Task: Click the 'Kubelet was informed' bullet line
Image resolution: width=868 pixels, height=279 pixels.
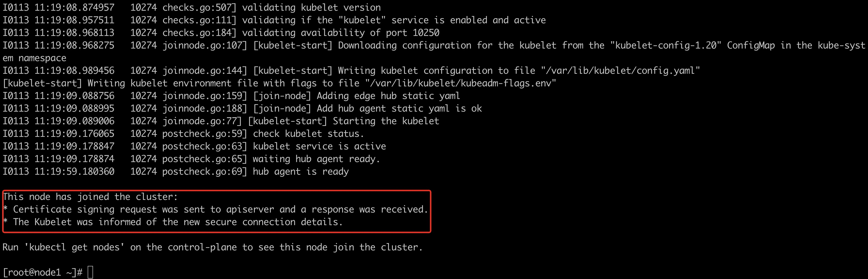Action: pos(173,222)
